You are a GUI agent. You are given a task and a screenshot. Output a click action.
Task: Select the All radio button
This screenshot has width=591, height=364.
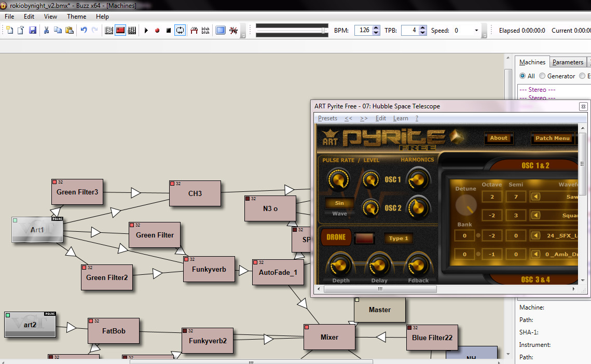click(x=523, y=76)
